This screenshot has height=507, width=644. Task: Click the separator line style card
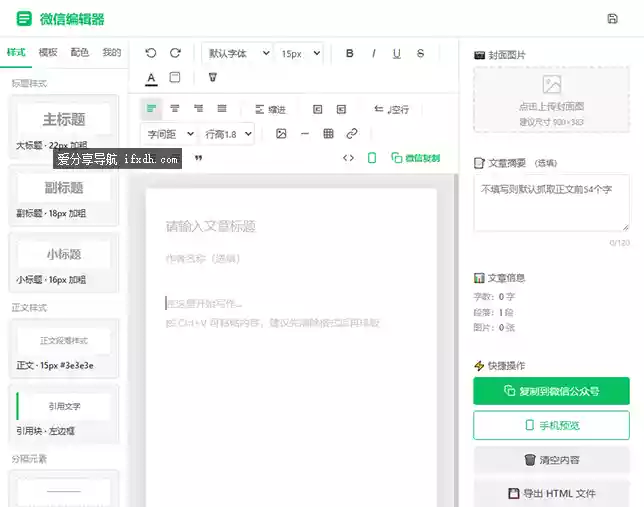(x=64, y=489)
